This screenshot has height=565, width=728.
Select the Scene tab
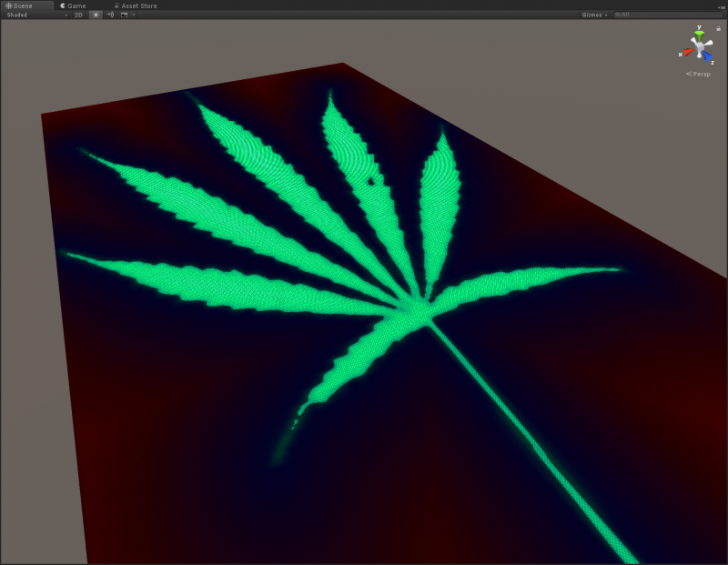pyautogui.click(x=19, y=5)
